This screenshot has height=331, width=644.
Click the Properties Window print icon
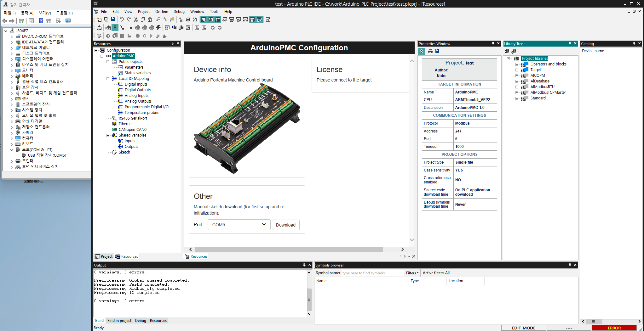(430, 51)
